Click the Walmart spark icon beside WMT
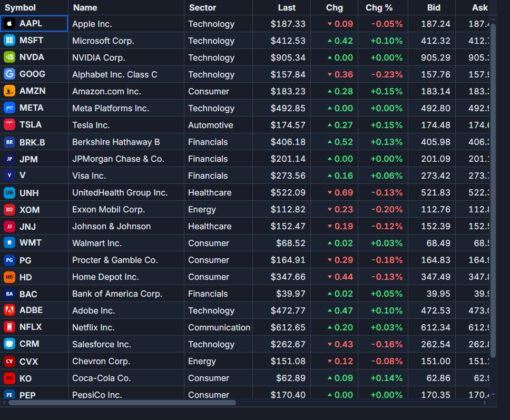The height and width of the screenshot is (420, 510). point(9,243)
